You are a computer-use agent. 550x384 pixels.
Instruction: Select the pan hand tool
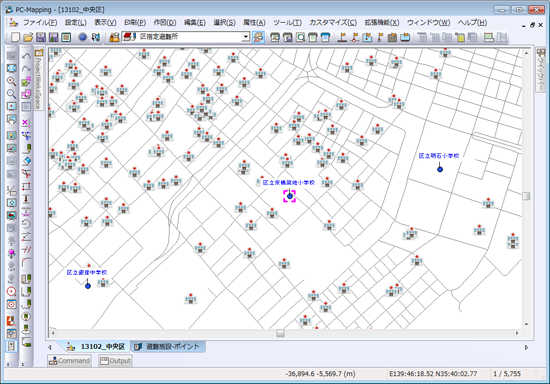(x=12, y=119)
